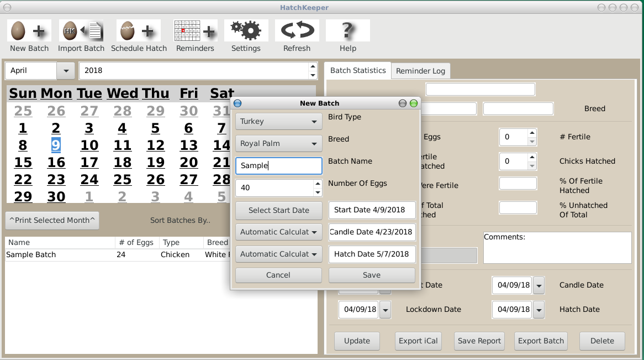Increment the Number Of Eggs spinner

coord(318,184)
